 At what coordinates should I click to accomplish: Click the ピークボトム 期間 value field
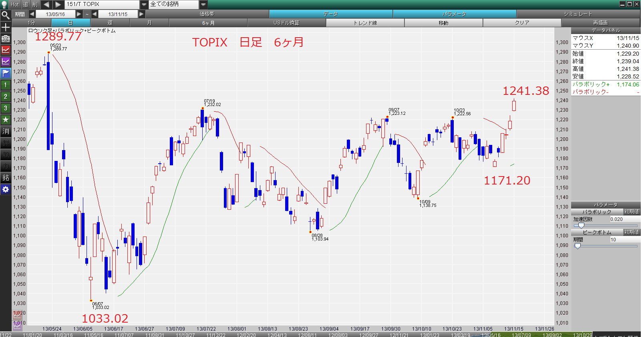(624, 240)
